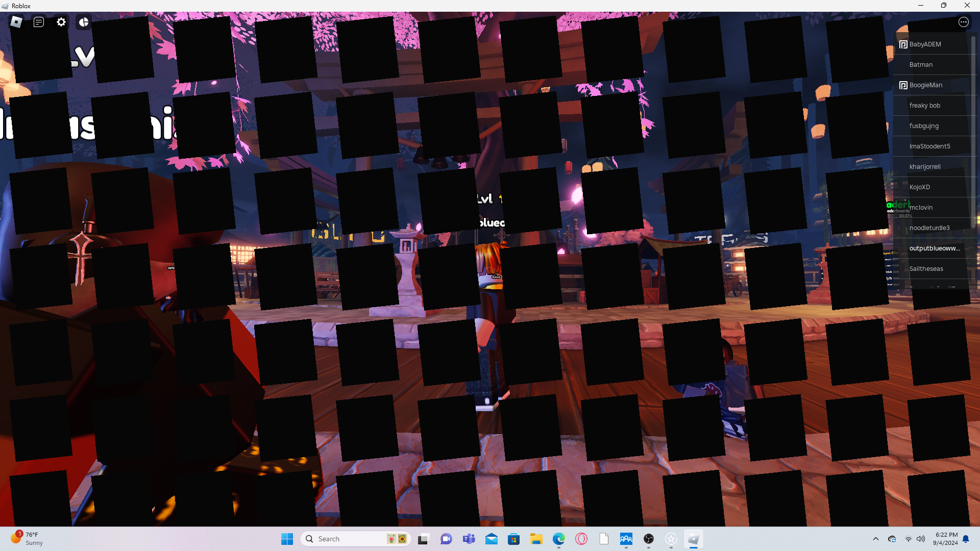Select outputblueoww player entry
The image size is (980, 551).
pos(934,248)
